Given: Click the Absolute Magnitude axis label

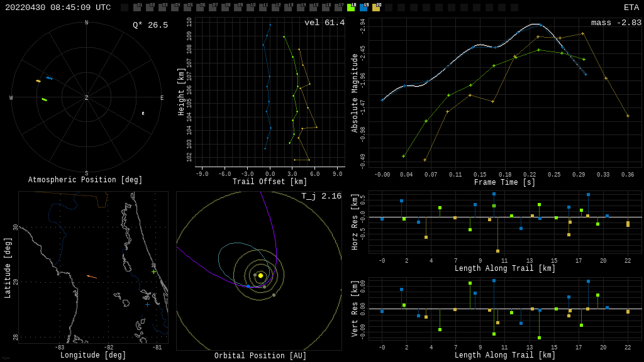Looking at the screenshot, I should click(355, 93).
